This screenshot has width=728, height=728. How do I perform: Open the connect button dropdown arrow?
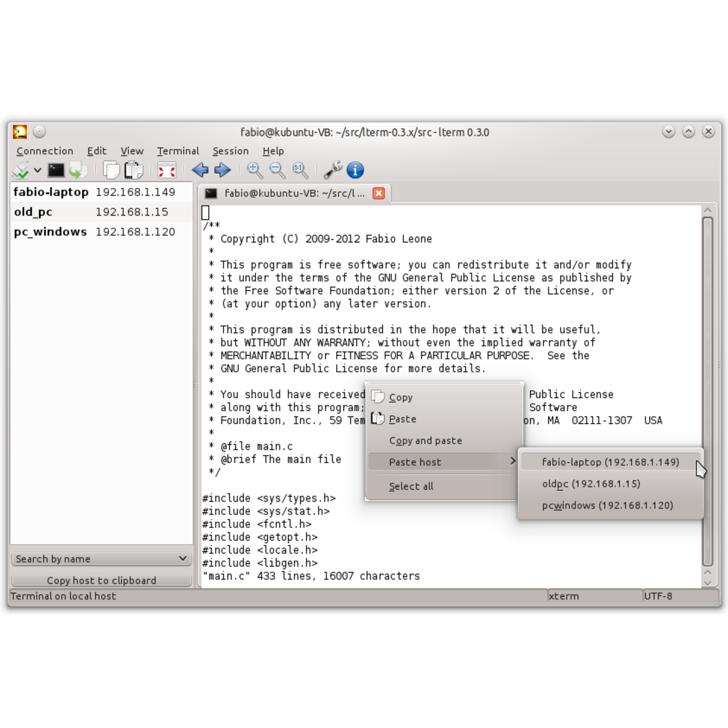point(38,171)
